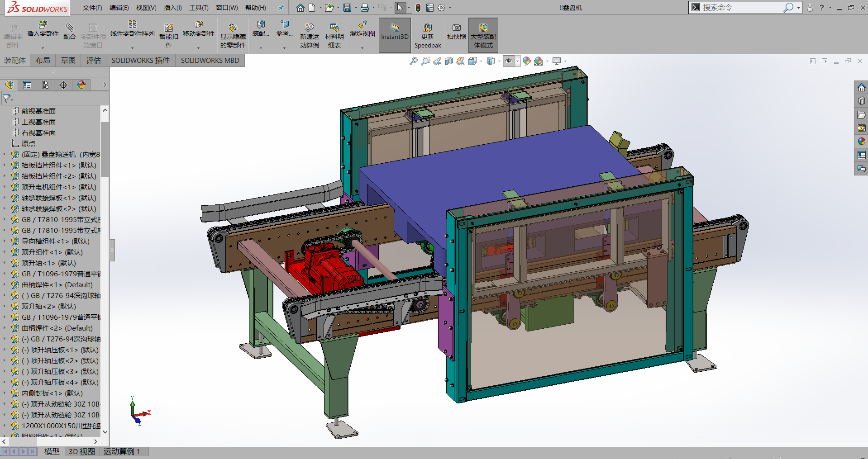The height and width of the screenshot is (459, 868).
Task: Open the ConfigurationManager tab icon
Action: (x=45, y=85)
